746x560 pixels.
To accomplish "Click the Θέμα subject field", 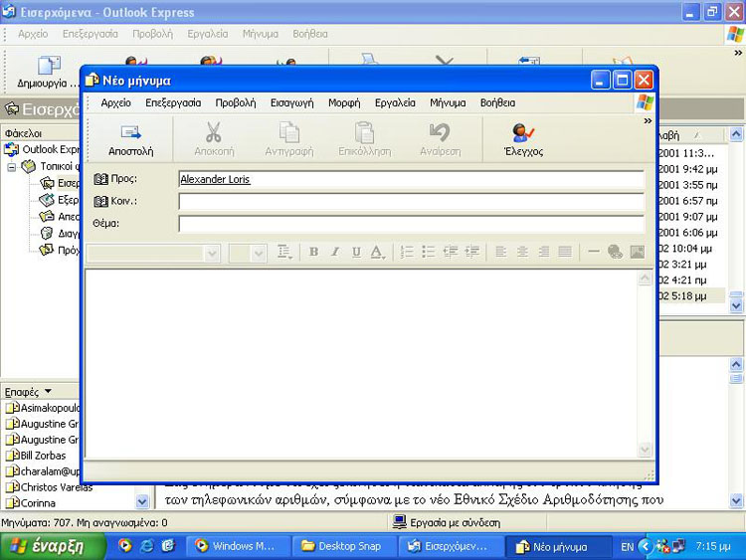I will (412, 223).
